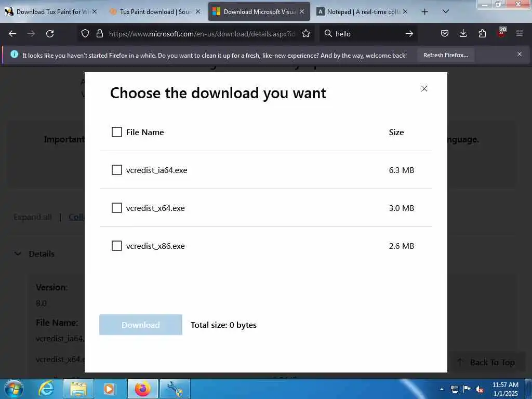Click the Refresh Firefox button
532x399 pixels.
point(445,55)
